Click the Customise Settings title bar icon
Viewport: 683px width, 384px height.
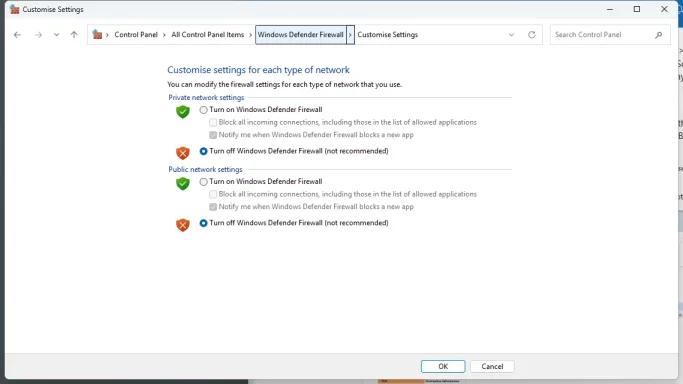click(14, 9)
